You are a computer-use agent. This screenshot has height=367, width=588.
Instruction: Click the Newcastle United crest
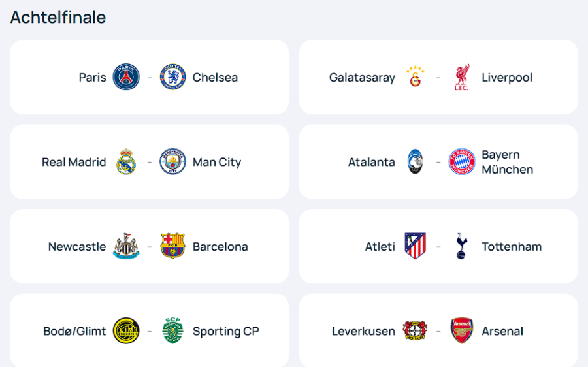pyautogui.click(x=126, y=247)
